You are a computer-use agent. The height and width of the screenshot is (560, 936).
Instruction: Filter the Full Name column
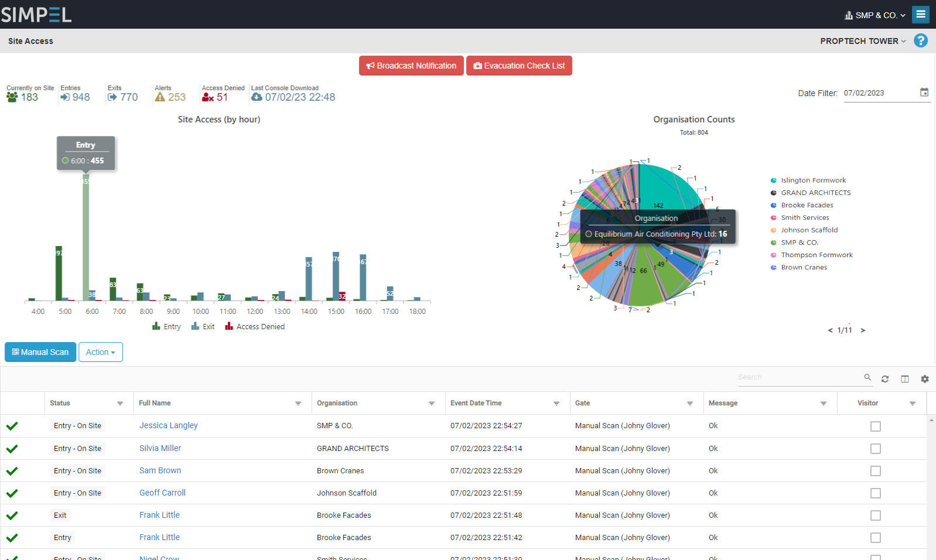[298, 404]
